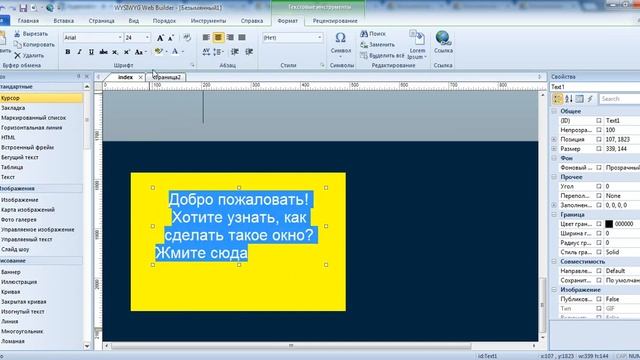Click the save floppy icon in title bar
Viewport: 640px width, 360px height.
(x=23, y=8)
